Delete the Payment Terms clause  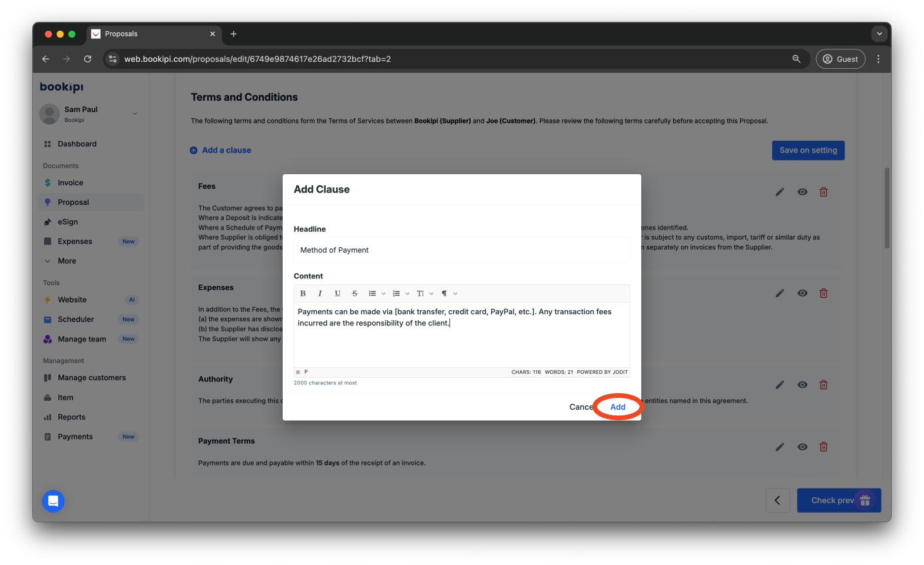[x=824, y=447]
